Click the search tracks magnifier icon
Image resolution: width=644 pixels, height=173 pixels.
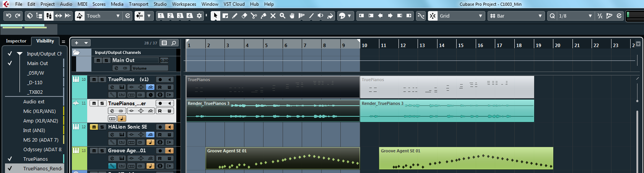tap(174, 43)
